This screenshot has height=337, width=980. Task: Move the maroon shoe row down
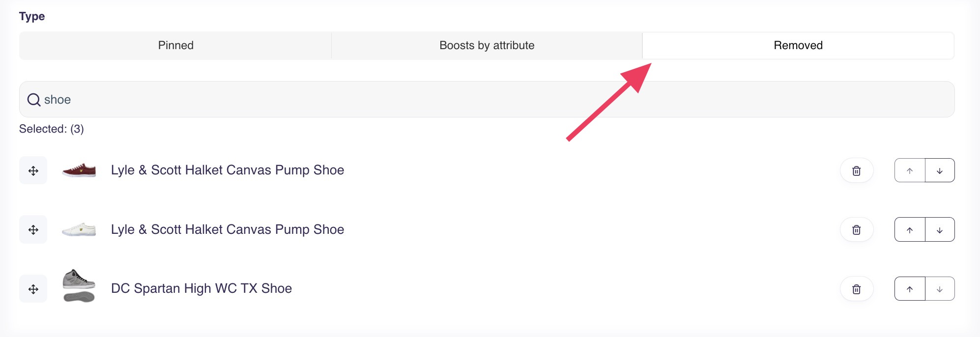point(940,170)
